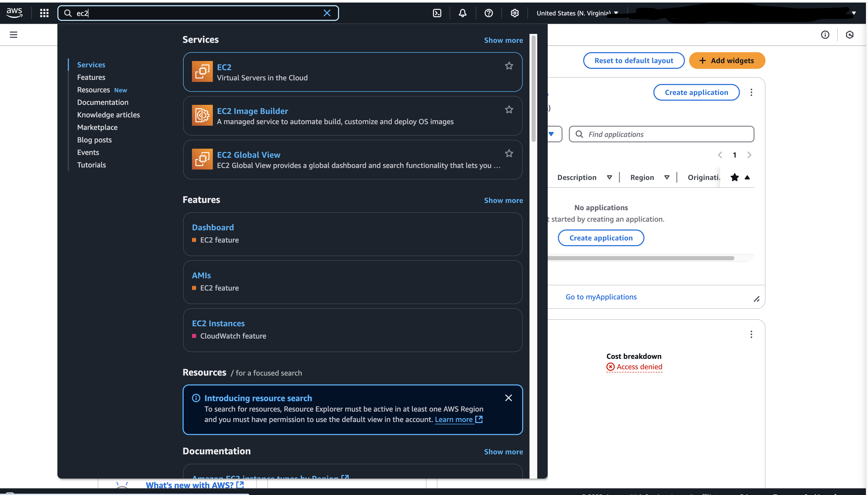Screen dimensions: 868x495
Task: Open EC2 Image Builder service link
Action: [252, 111]
